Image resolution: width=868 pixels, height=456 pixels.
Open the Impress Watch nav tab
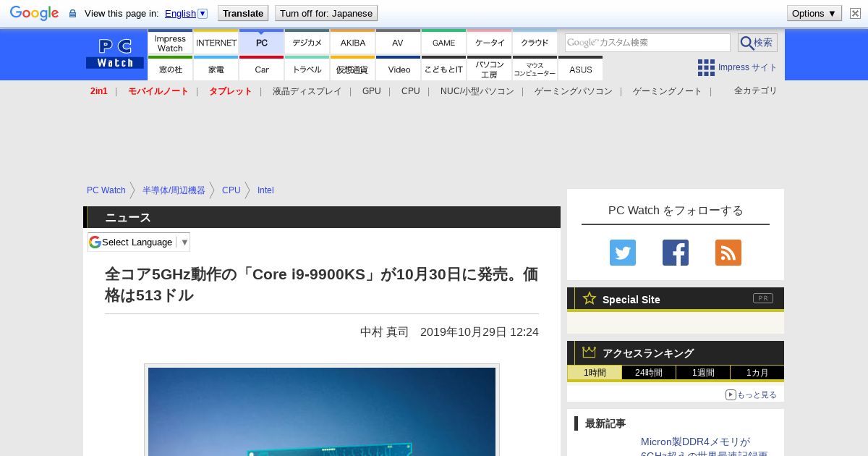(170, 43)
